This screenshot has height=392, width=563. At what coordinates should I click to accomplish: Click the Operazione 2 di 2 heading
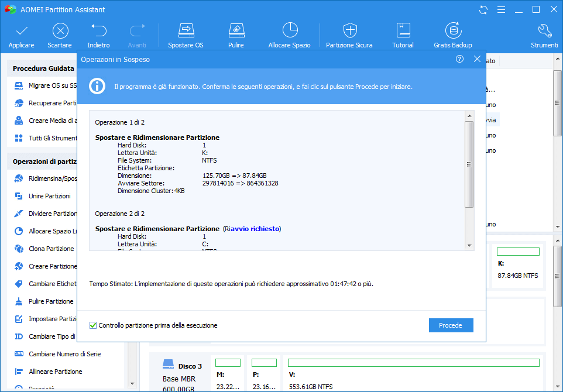click(119, 214)
